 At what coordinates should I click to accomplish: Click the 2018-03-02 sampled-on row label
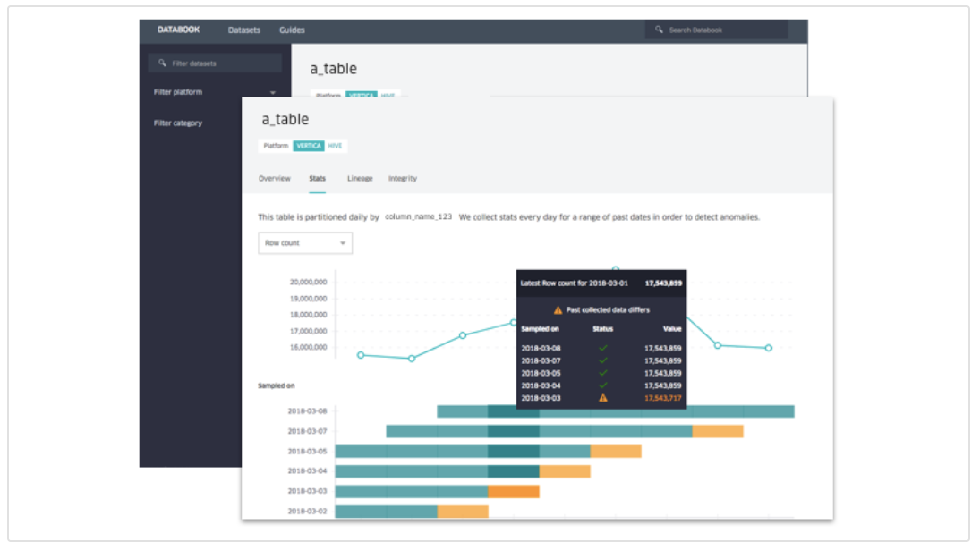(x=307, y=511)
